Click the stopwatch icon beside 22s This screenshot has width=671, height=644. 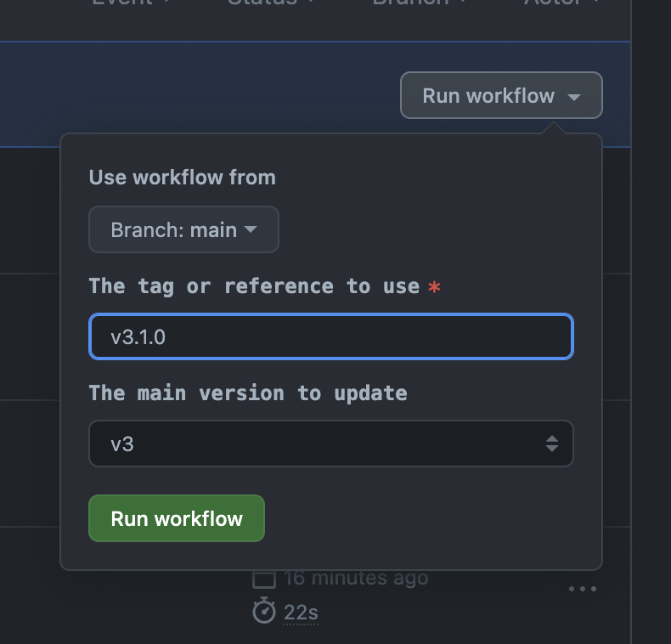(263, 610)
